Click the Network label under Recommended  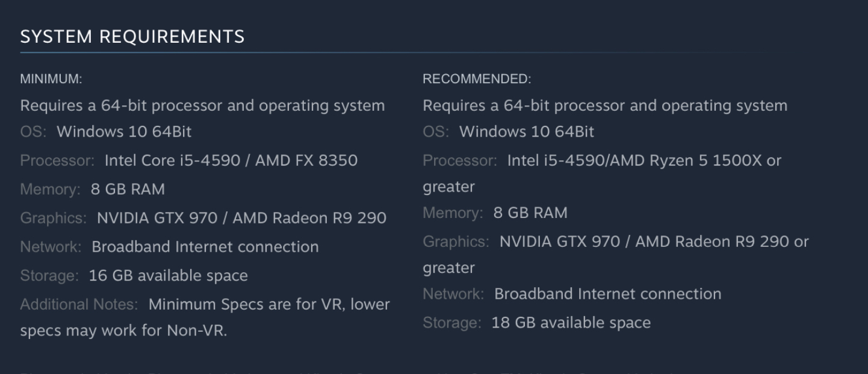(453, 295)
